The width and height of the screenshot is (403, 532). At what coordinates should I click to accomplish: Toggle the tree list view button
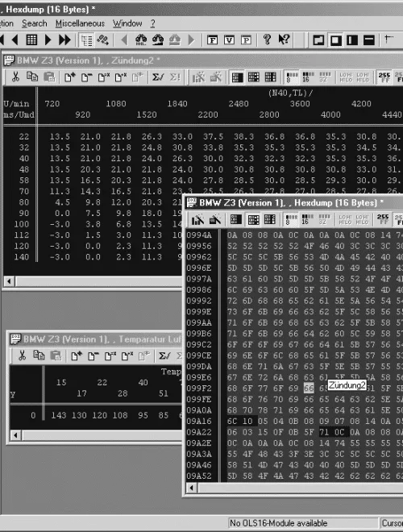(x=86, y=40)
